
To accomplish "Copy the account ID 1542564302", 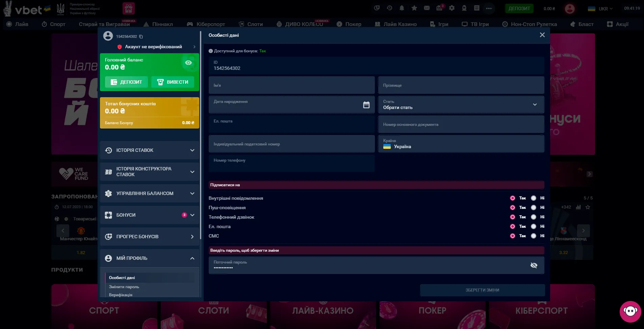I will tap(141, 36).
